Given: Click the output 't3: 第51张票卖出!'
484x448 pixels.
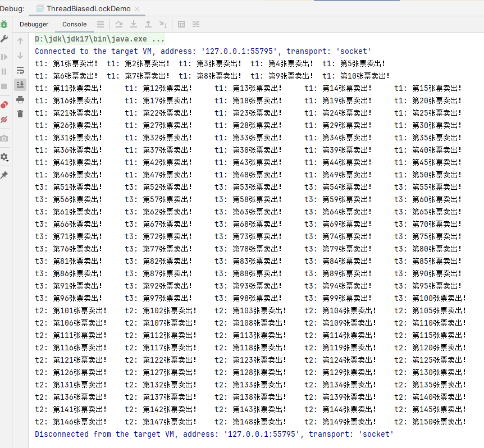Looking at the screenshot, I should click(x=68, y=187).
